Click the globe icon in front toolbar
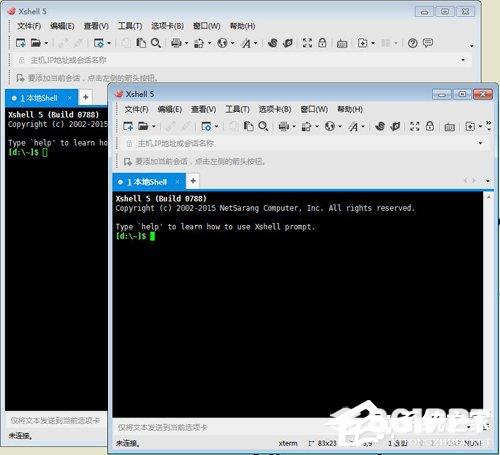500x455 pixels. [x=330, y=126]
